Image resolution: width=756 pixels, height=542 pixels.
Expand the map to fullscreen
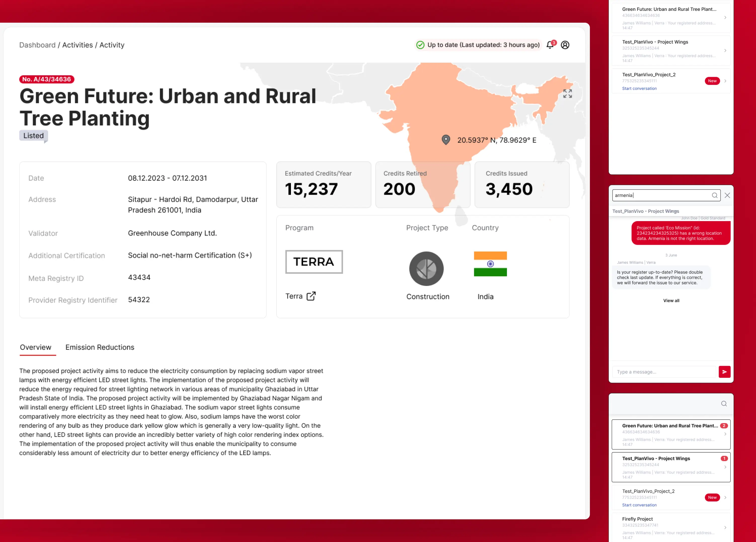pos(567,94)
